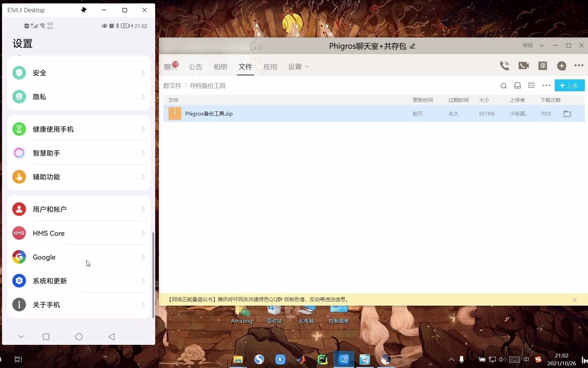Pin the EMUI Desktop window
Screen dimensions: 588x368
coord(84,10)
